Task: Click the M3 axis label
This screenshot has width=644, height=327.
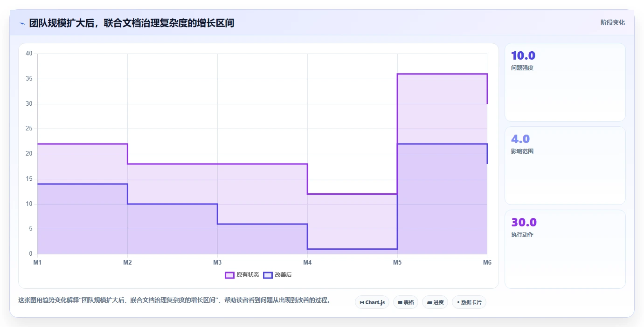Action: (x=217, y=262)
